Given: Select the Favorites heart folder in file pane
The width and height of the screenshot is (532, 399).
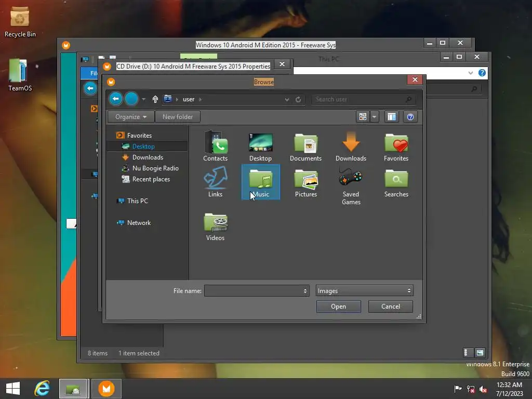Looking at the screenshot, I should pyautogui.click(x=396, y=147).
